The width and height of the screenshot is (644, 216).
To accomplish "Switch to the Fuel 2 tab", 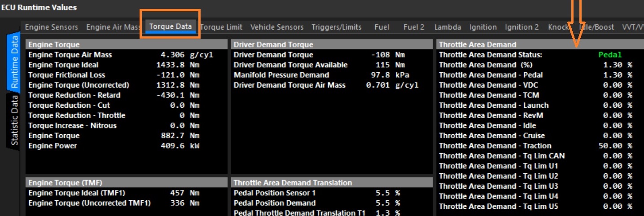I will point(413,27).
